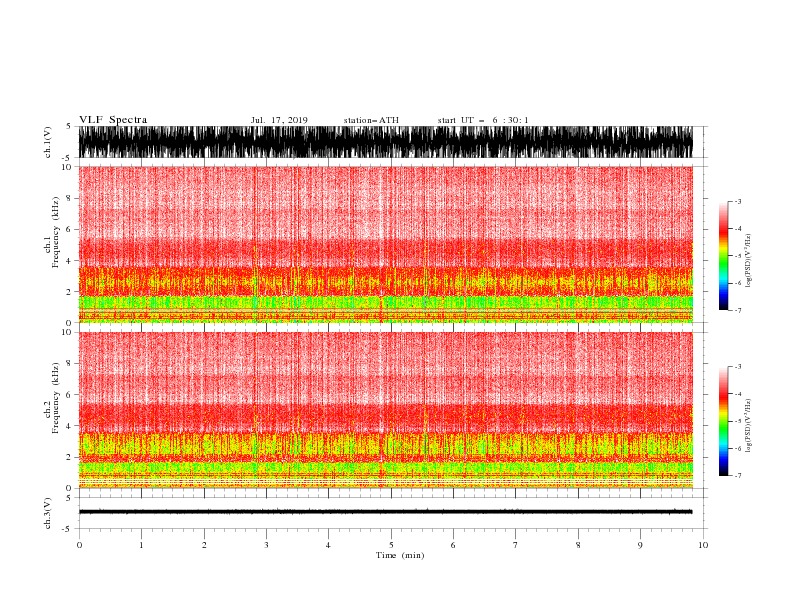The height and width of the screenshot is (612, 792).
Task: Click the 'start UT = 6:30:1' text
Action: (x=483, y=120)
